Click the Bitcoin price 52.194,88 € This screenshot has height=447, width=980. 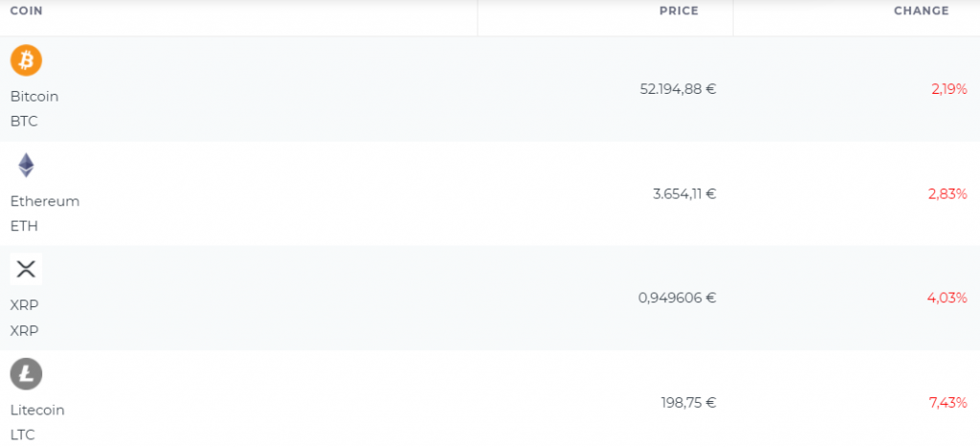tap(679, 89)
